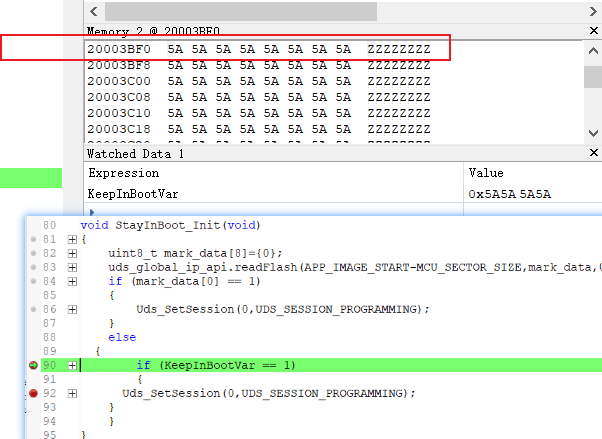Click memory address 20003C18
The height and width of the screenshot is (439, 602).
pos(119,129)
